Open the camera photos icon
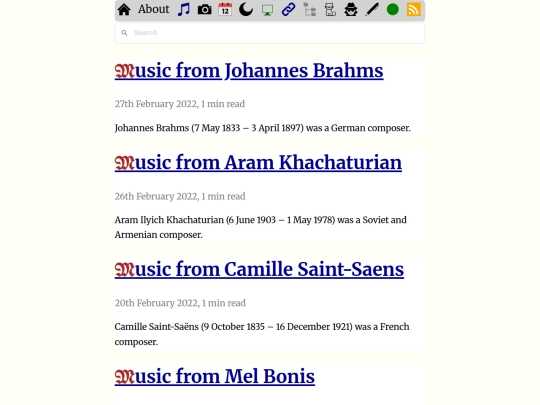 205,10
